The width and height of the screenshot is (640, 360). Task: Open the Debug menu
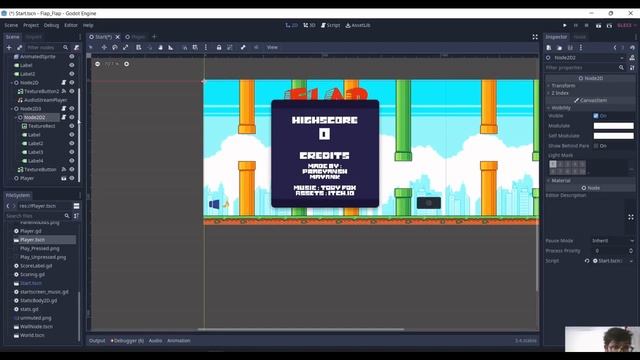pyautogui.click(x=51, y=25)
